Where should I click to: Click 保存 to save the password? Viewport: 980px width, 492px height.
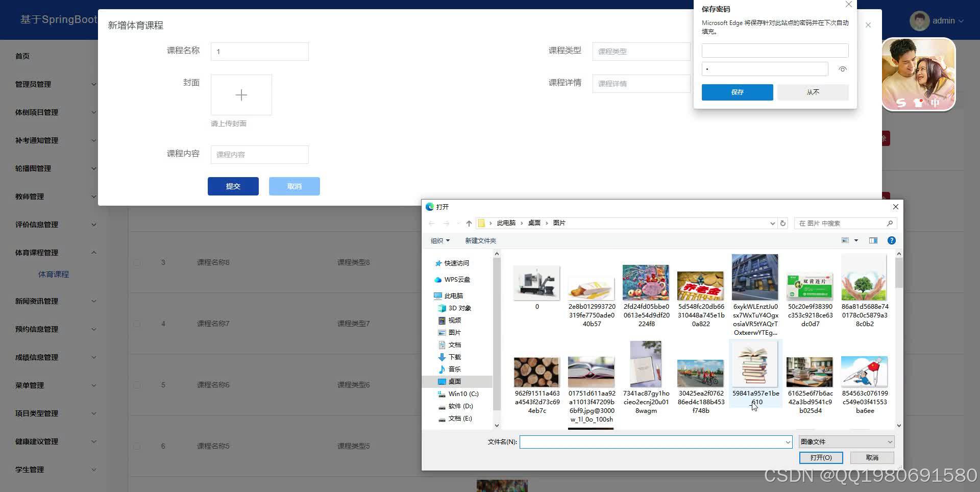pos(737,92)
